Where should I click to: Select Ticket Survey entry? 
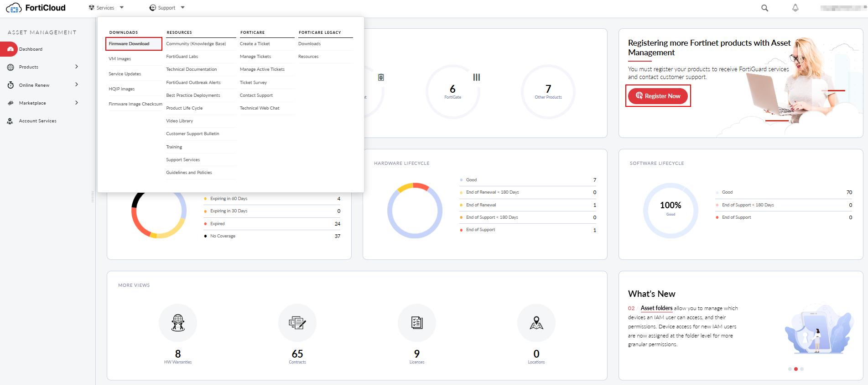[x=253, y=83]
